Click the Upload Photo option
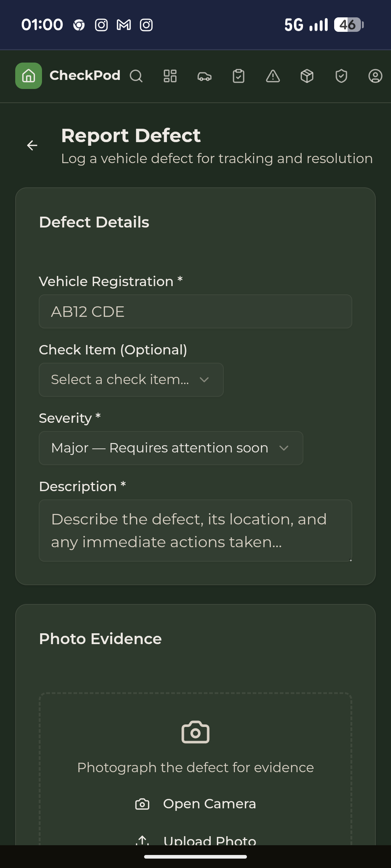This screenshot has width=391, height=868. (195, 840)
